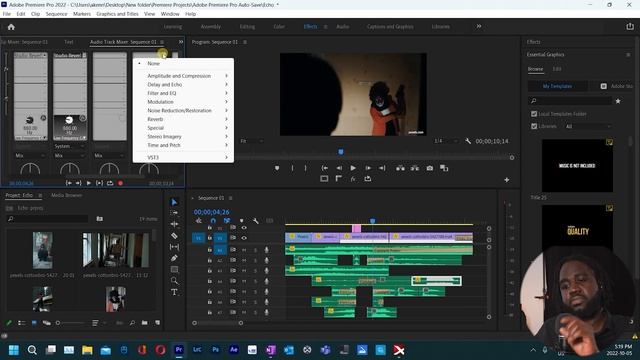Toggle the fx global mute button
Viewport: 640px width, 360px height.
point(353,179)
